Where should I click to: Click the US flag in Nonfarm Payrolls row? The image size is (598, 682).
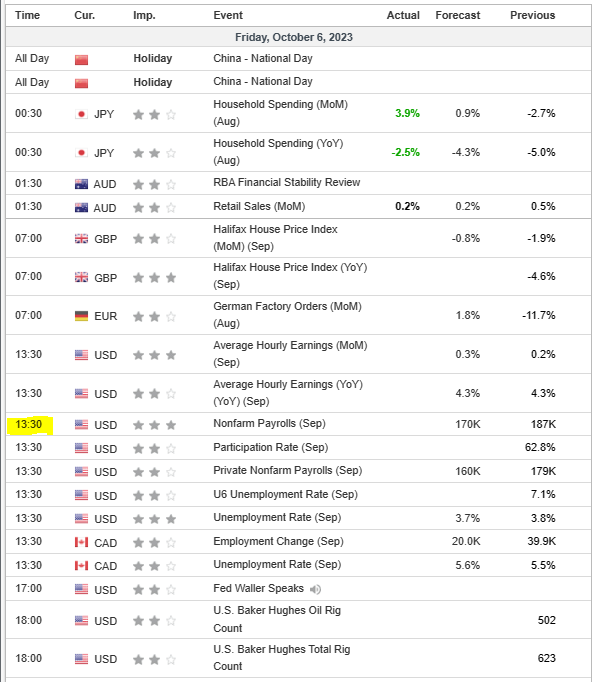coord(81,425)
